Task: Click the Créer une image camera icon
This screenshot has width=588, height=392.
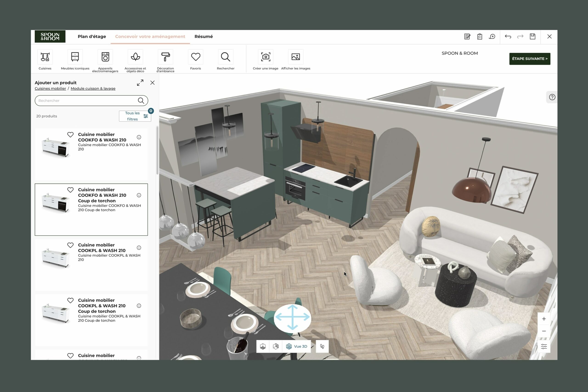Action: click(266, 57)
